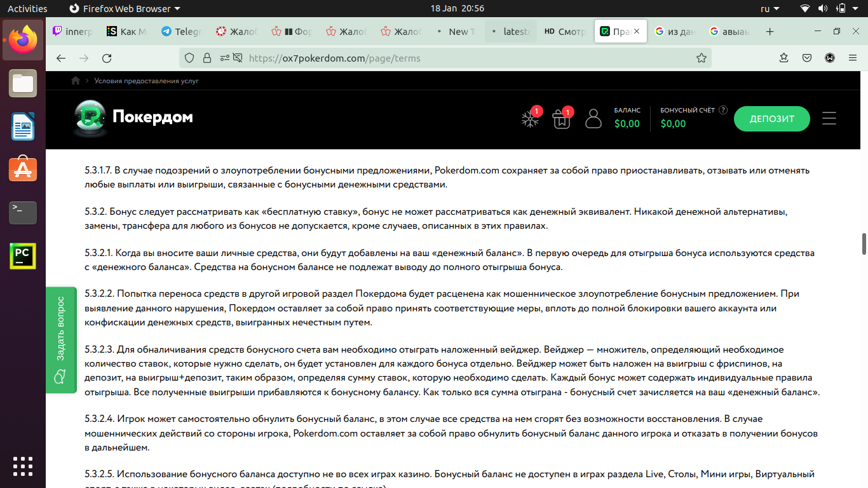
Task: Open the Задать вопрос side widget
Action: 61,339
